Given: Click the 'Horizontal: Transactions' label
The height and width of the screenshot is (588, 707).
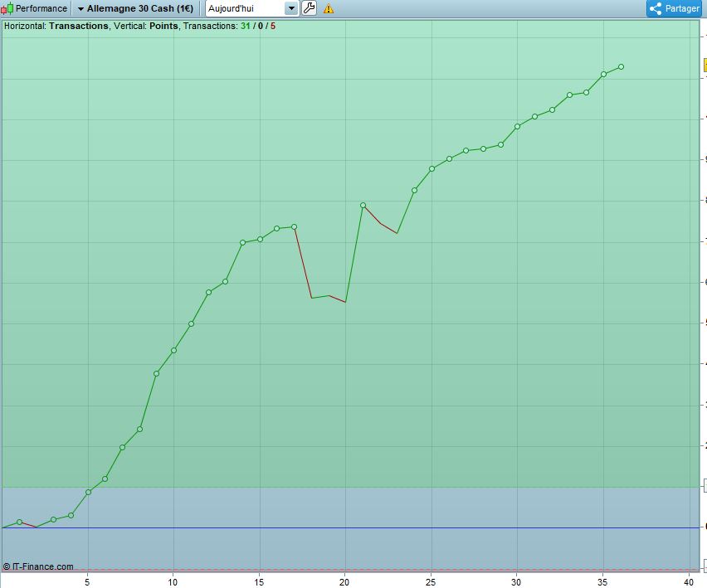Looking at the screenshot, I should click(56, 27).
